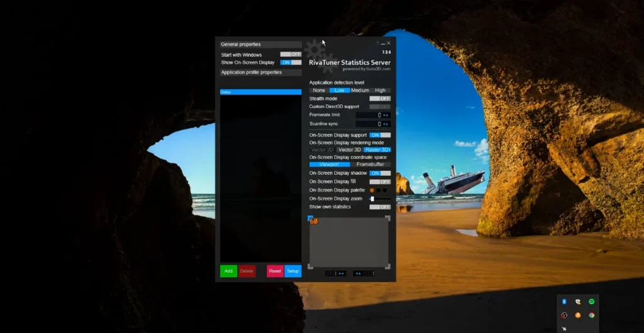The height and width of the screenshot is (333, 644).
Task: Toggle On-Screen Display support switch
Action: 380,135
